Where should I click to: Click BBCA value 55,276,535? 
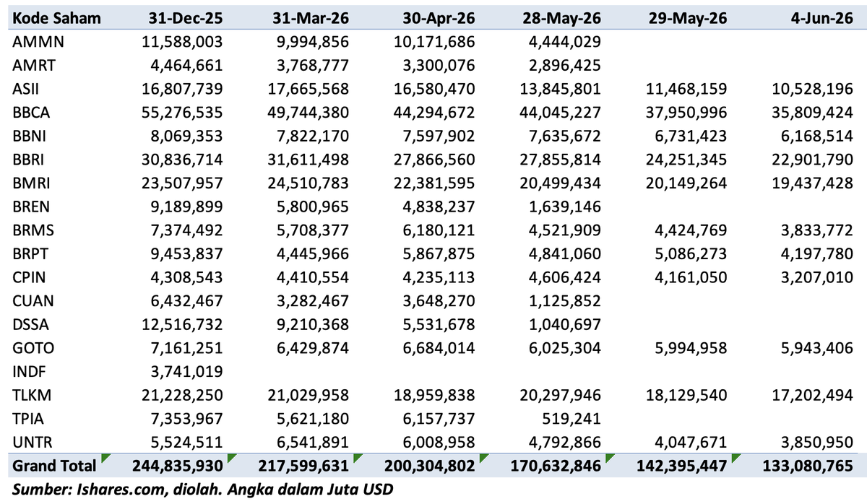(x=184, y=113)
